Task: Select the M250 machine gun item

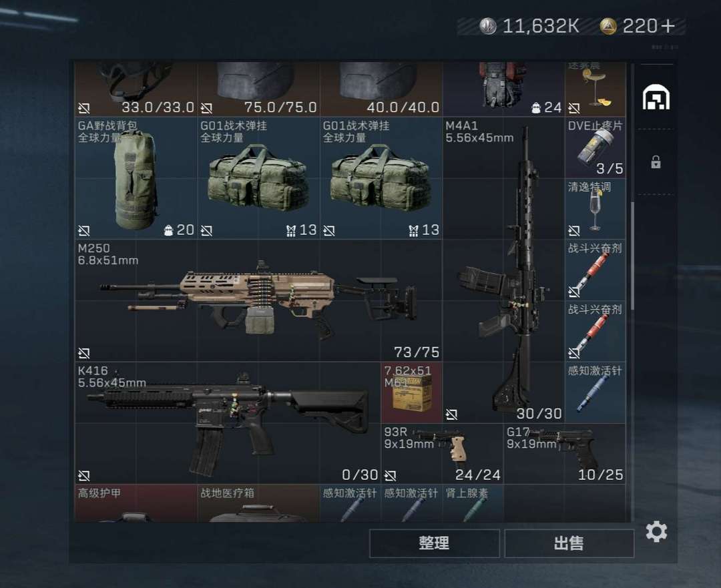Action: pyautogui.click(x=258, y=300)
